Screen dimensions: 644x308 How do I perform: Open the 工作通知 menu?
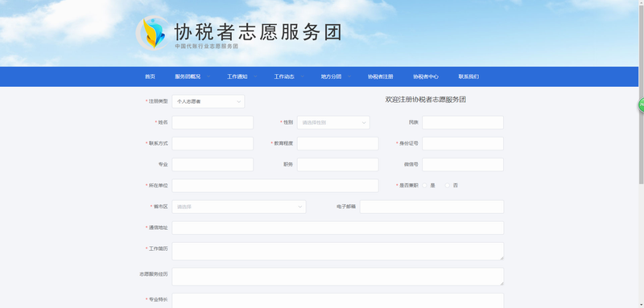pyautogui.click(x=237, y=76)
